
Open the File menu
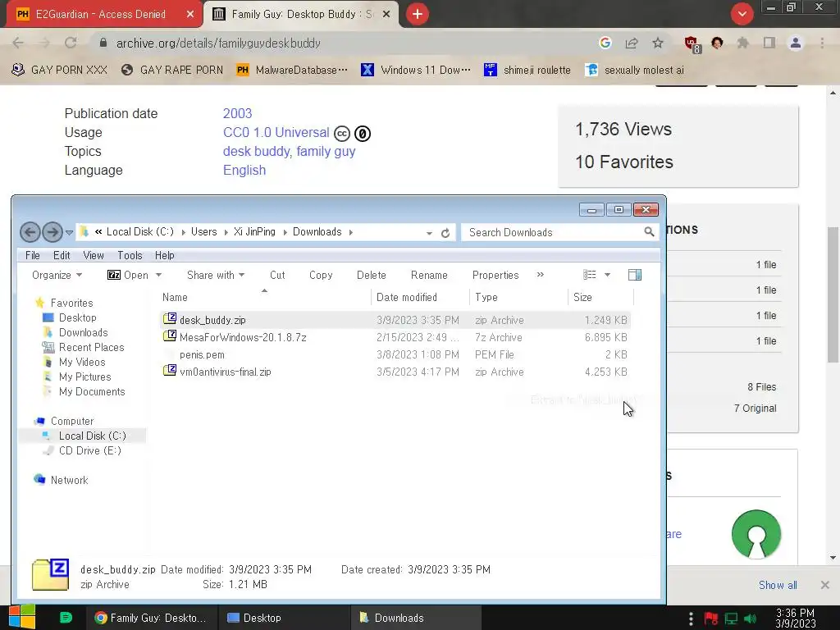point(33,256)
